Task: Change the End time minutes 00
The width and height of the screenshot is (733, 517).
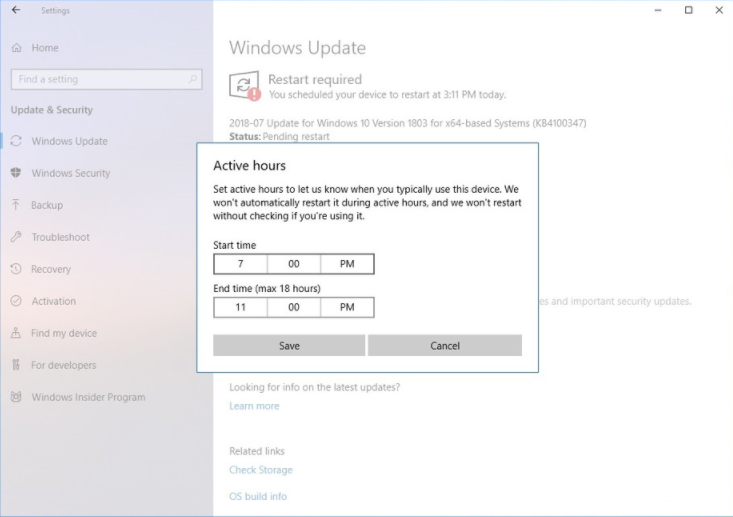Action: coord(294,307)
